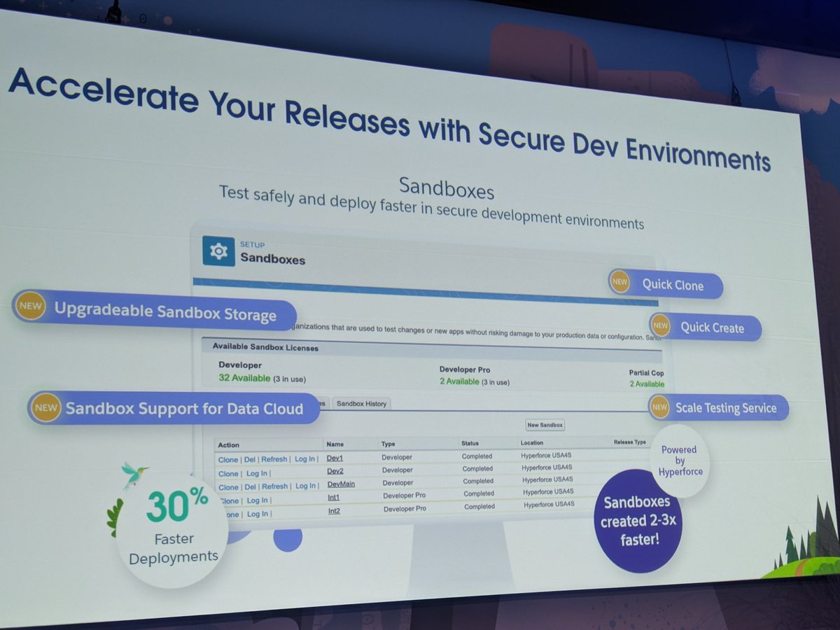Click the '32 Available' Developer license count
The height and width of the screenshot is (630, 840).
(x=244, y=378)
